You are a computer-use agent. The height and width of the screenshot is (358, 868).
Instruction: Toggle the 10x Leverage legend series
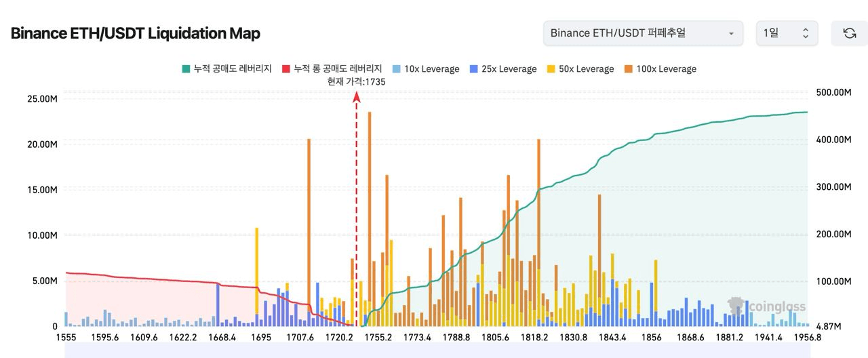(425, 68)
